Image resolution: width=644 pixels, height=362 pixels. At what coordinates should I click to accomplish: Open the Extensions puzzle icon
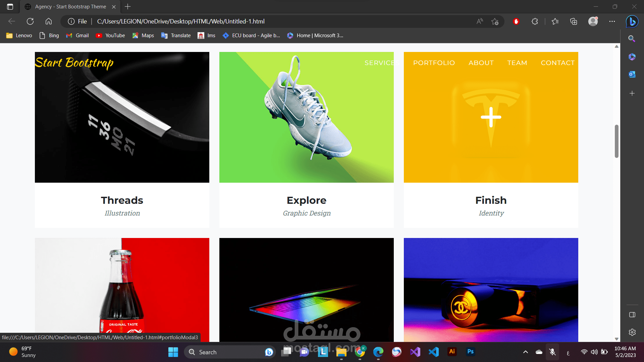click(535, 21)
